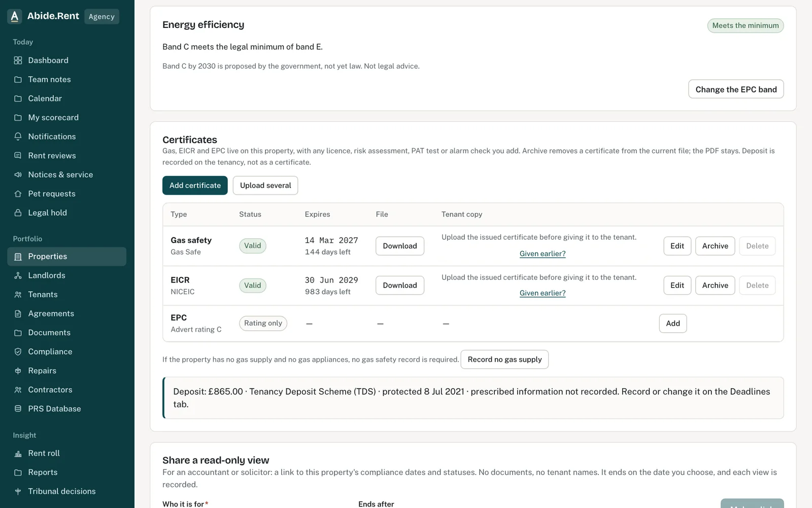Click the Notifications bell icon
Viewport: 812px width, 508px height.
click(x=18, y=137)
